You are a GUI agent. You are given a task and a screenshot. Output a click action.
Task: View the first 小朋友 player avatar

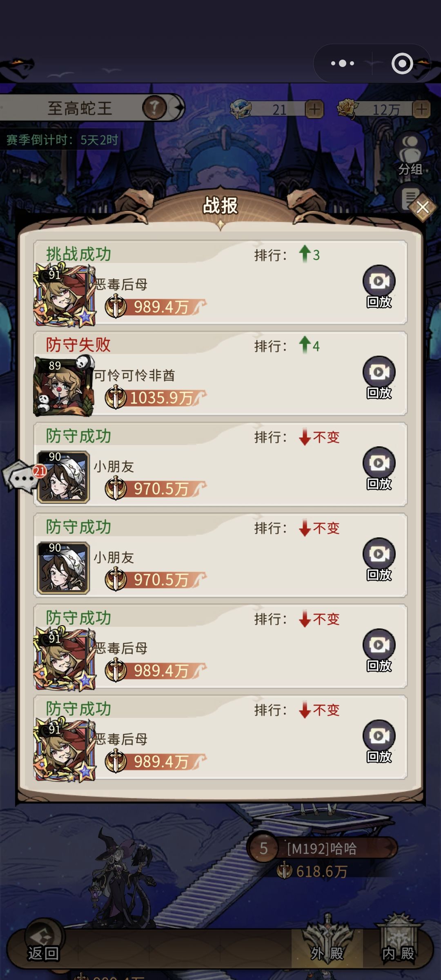pyautogui.click(x=63, y=477)
